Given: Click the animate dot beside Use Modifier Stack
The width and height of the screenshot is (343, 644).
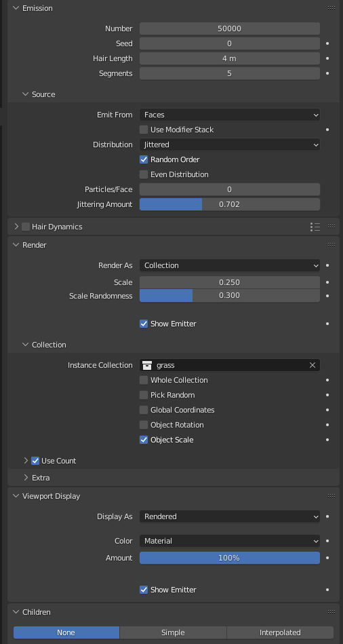Looking at the screenshot, I should (327, 130).
